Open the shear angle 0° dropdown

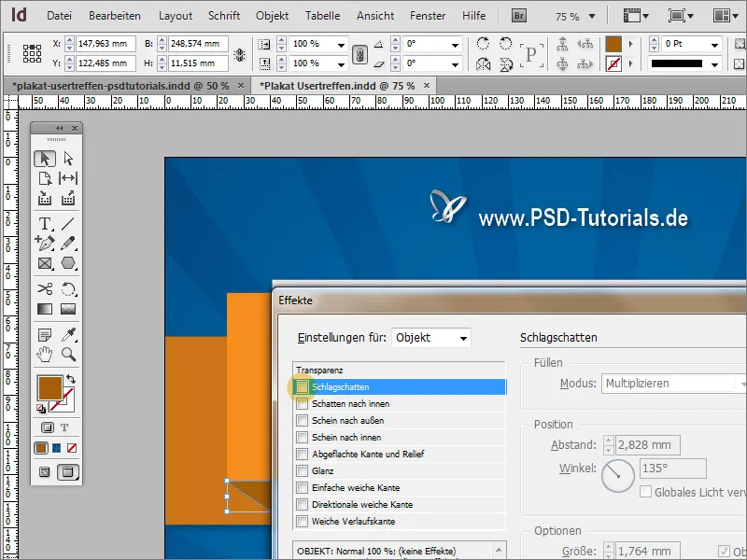[x=455, y=64]
